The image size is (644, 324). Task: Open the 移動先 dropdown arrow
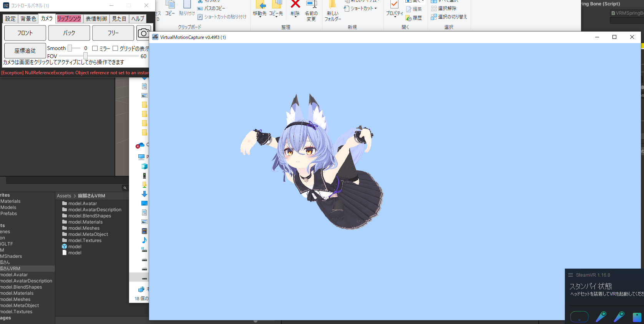(x=260, y=17)
